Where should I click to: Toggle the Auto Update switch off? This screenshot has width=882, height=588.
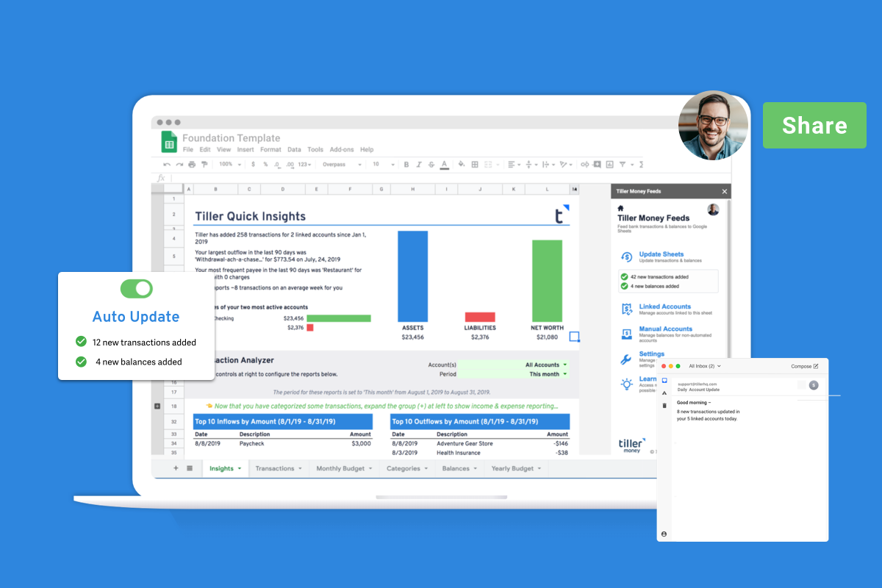point(136,289)
